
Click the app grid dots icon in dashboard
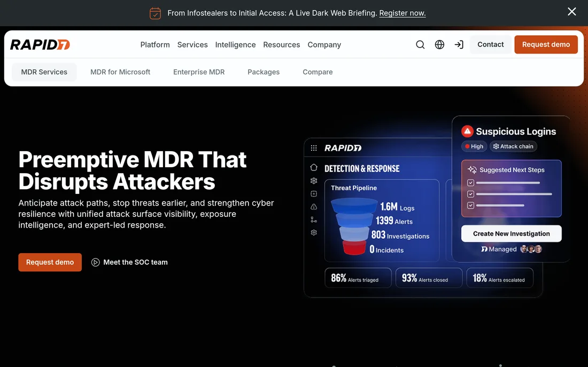[x=314, y=148]
